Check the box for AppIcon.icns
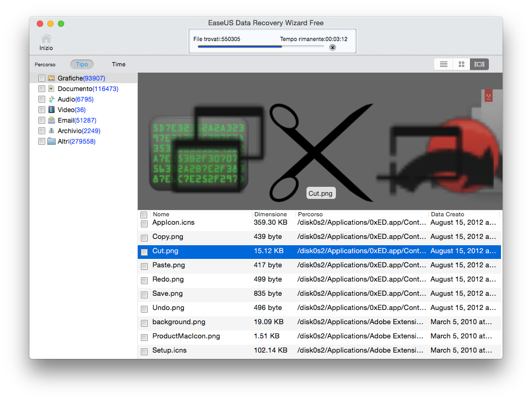 [x=144, y=224]
